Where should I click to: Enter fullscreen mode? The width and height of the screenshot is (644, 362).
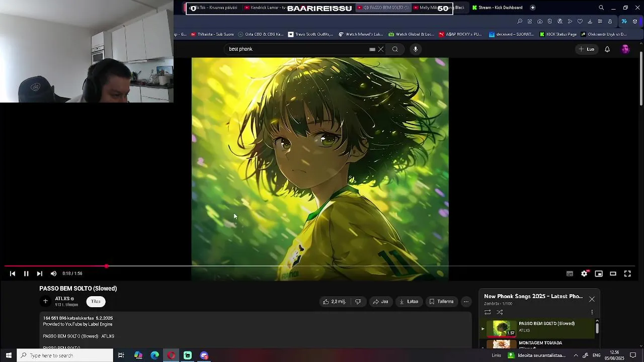(x=627, y=274)
